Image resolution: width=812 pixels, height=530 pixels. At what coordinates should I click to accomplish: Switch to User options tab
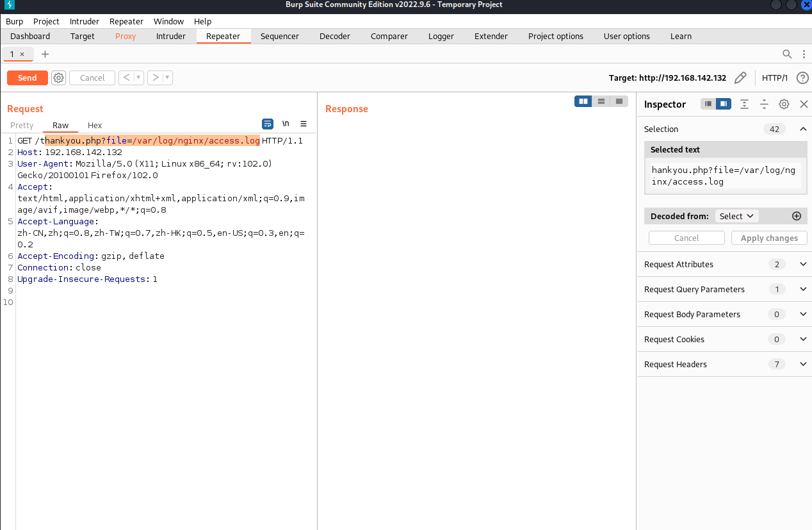(627, 36)
